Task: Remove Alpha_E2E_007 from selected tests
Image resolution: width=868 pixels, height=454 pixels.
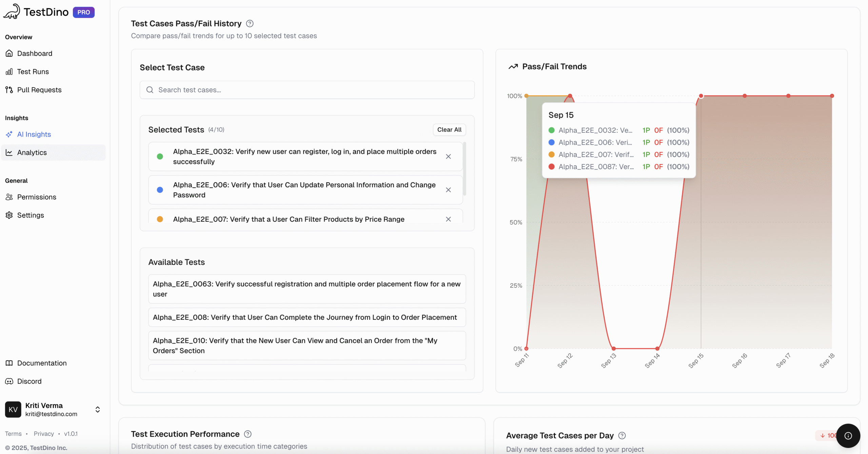Action: (448, 219)
